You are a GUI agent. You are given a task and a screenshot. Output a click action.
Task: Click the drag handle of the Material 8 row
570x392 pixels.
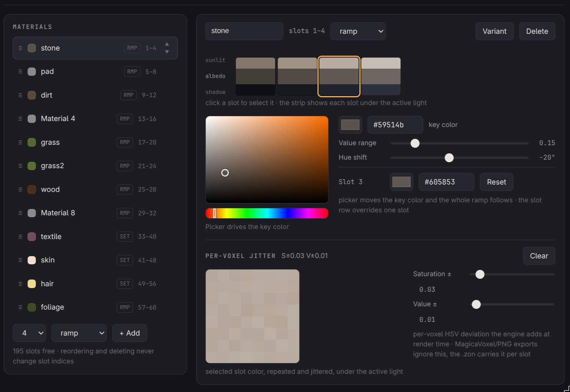point(20,213)
